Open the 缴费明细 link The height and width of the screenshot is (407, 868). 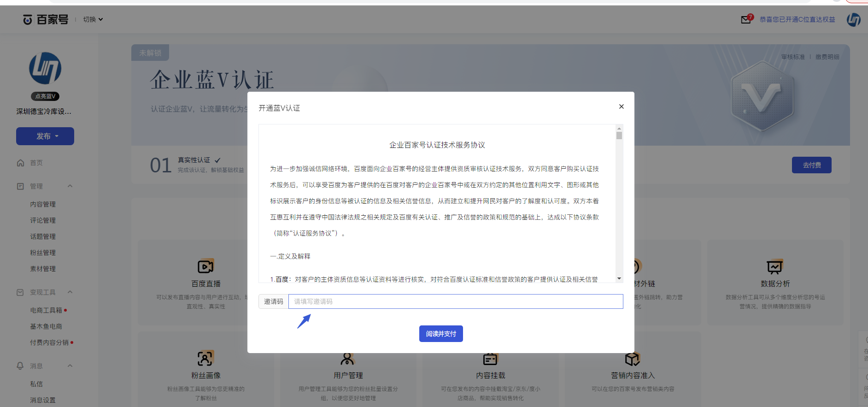pyautogui.click(x=827, y=57)
